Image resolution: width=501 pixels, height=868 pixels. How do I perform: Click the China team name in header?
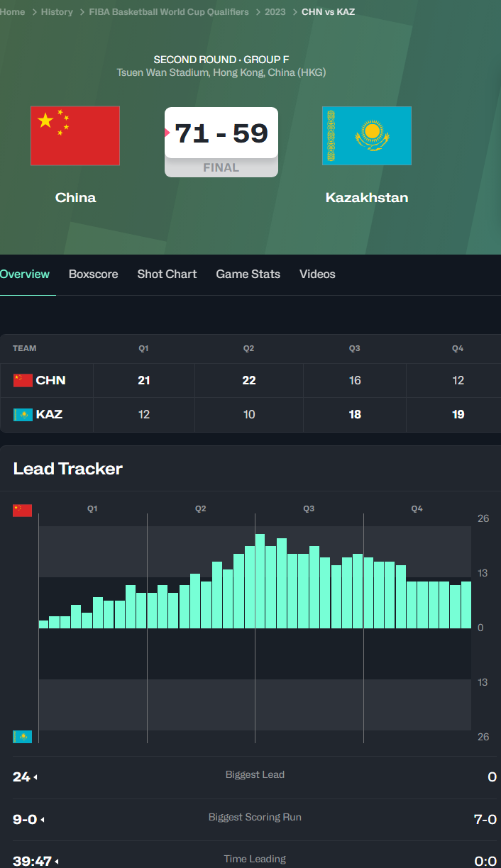75,198
